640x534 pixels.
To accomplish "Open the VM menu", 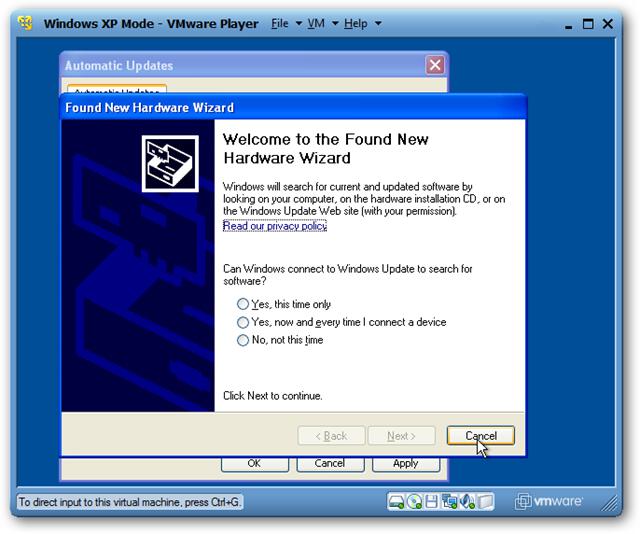I will point(316,23).
